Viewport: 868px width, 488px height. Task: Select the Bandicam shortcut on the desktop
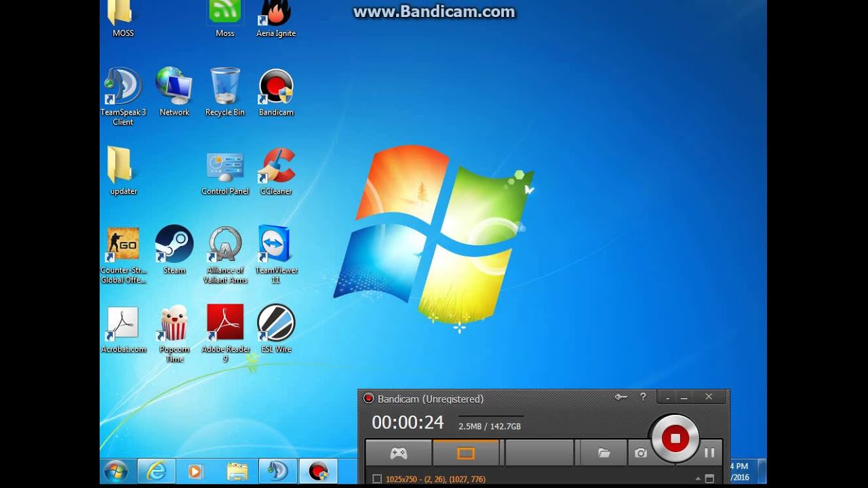pyautogui.click(x=276, y=91)
